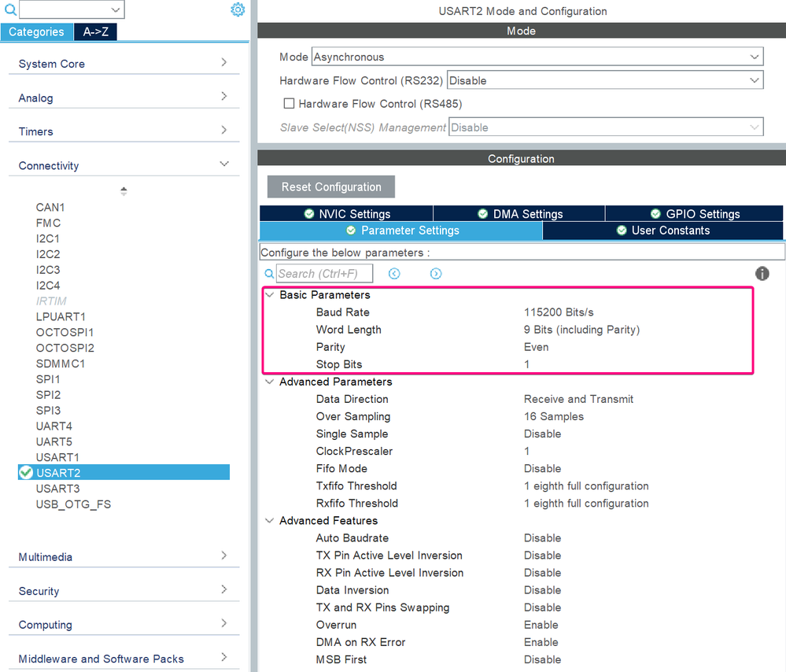Click the Search (Ctrl+F) parameter field
The width and height of the screenshot is (786, 672).
click(x=324, y=273)
